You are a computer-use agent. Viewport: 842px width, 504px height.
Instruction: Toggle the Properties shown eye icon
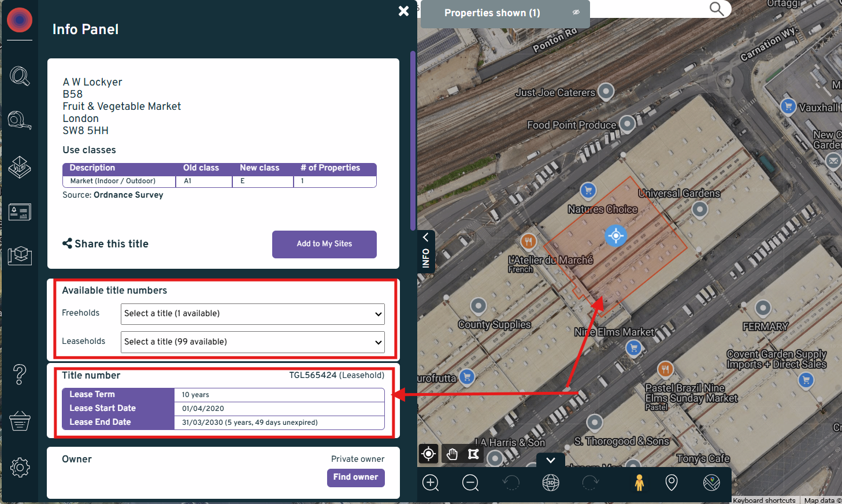coord(576,12)
